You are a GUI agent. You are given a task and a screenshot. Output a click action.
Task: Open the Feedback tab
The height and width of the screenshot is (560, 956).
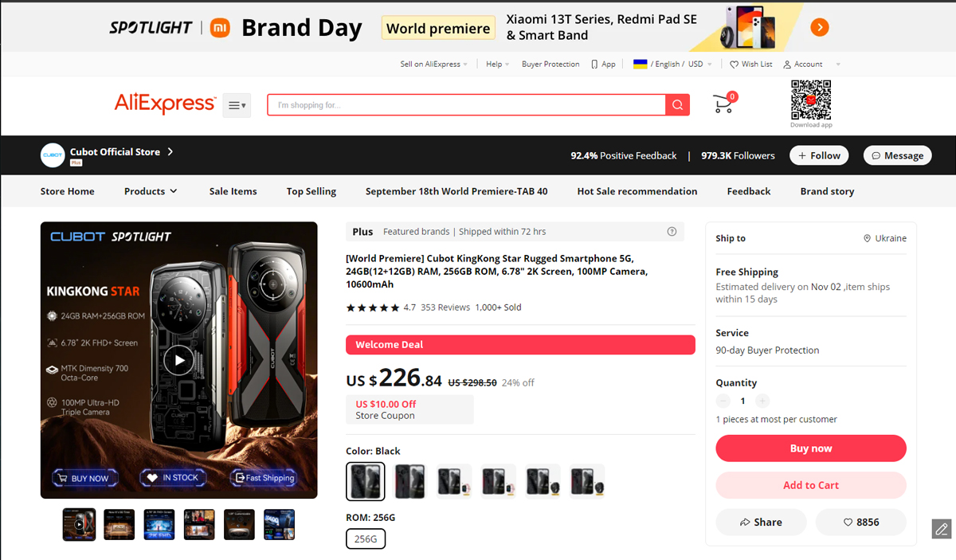749,191
